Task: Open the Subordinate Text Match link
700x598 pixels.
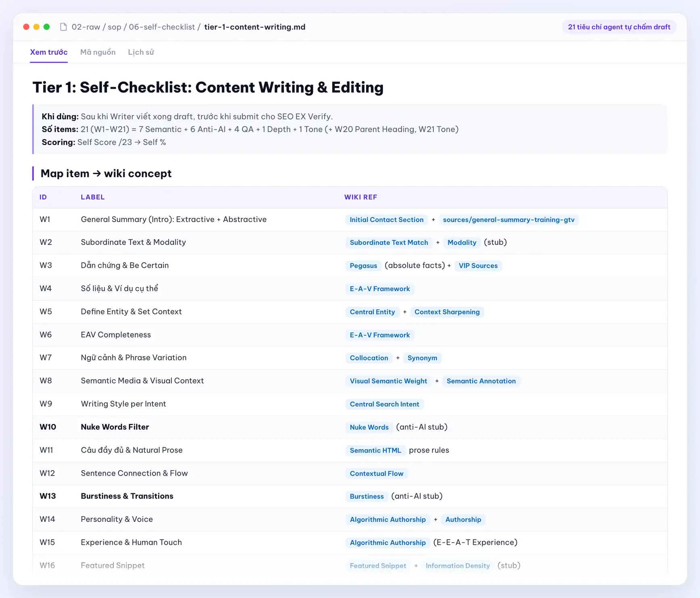Action: [x=389, y=243]
